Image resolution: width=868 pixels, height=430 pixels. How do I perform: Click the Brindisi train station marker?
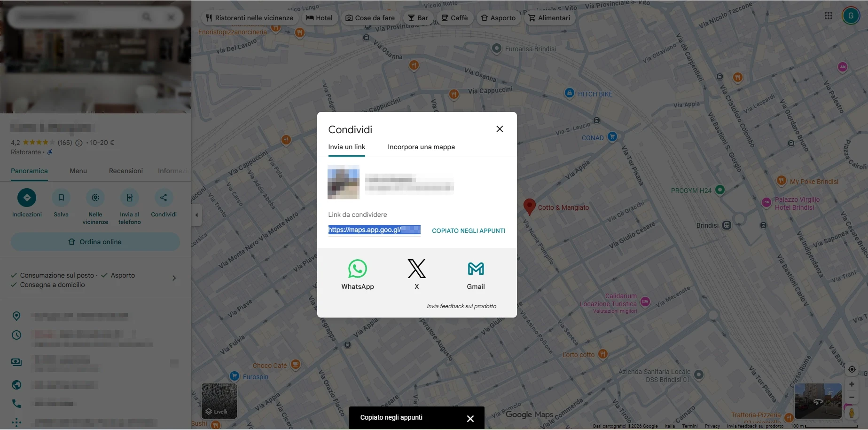pos(727,225)
